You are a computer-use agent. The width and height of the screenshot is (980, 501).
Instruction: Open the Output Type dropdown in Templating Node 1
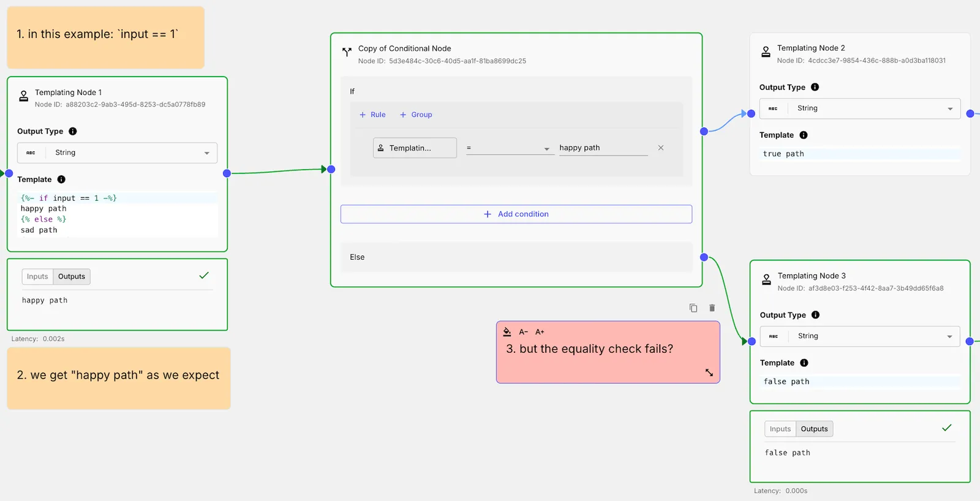(x=117, y=153)
